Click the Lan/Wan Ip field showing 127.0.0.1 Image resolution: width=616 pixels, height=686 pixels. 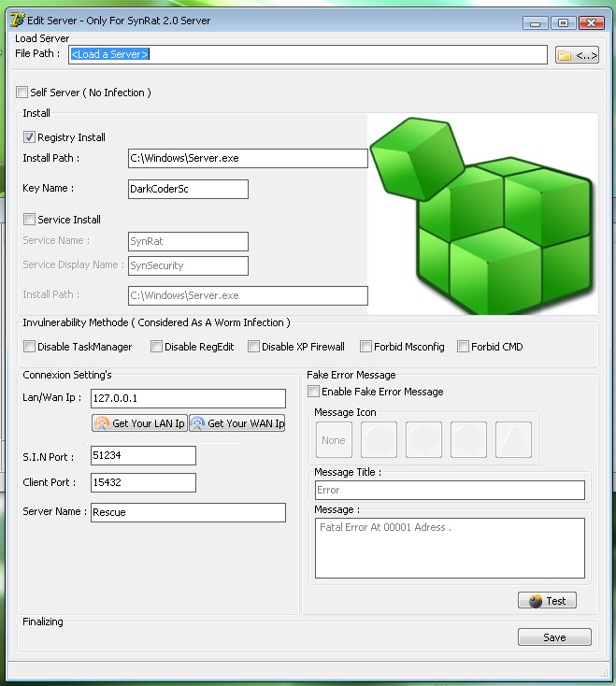click(188, 398)
